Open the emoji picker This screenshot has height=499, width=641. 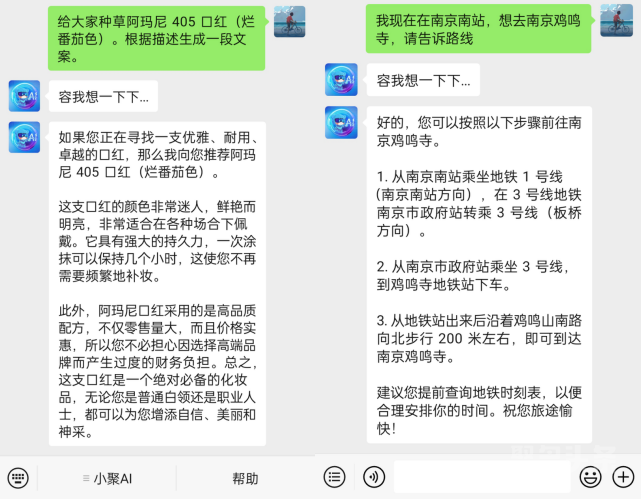pos(590,477)
